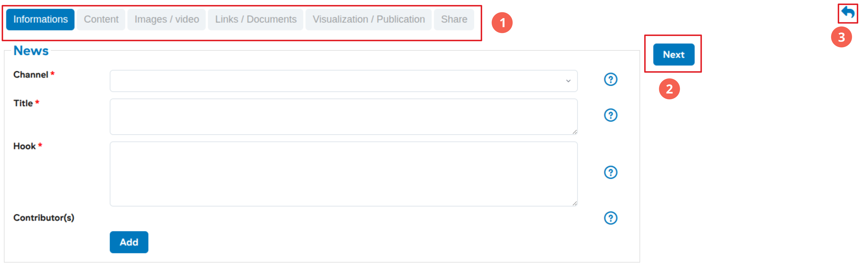Viewport: 868px width, 274px height.
Task: Select the Visualization / Publication tab
Action: click(368, 19)
